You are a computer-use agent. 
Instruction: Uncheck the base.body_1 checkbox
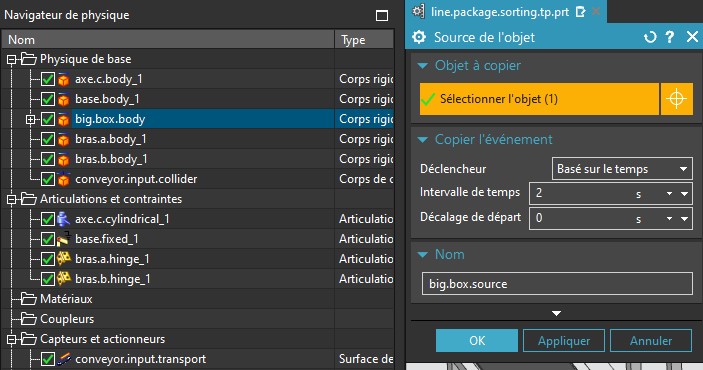[x=48, y=99]
